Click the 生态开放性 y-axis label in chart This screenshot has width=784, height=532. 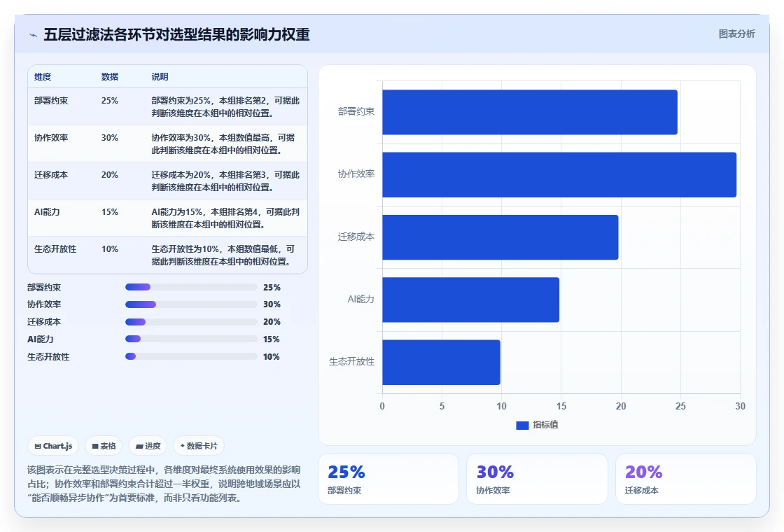coord(351,361)
